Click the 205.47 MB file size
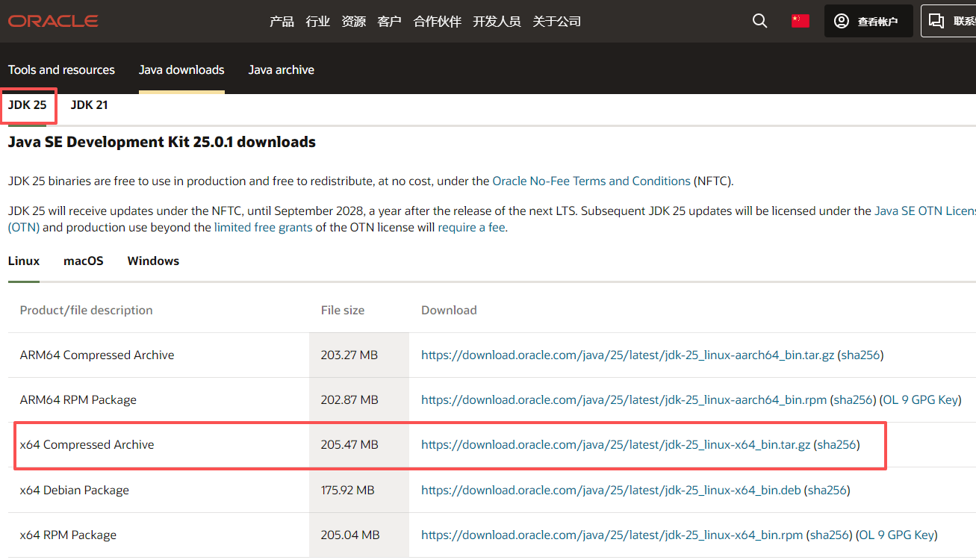Screen dimensions: 976x560 click(349, 445)
